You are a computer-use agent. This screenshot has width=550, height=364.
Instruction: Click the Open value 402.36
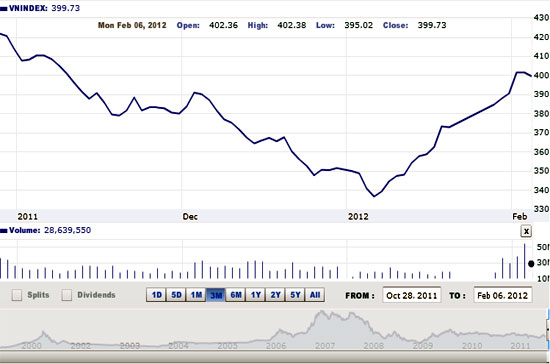223,25
